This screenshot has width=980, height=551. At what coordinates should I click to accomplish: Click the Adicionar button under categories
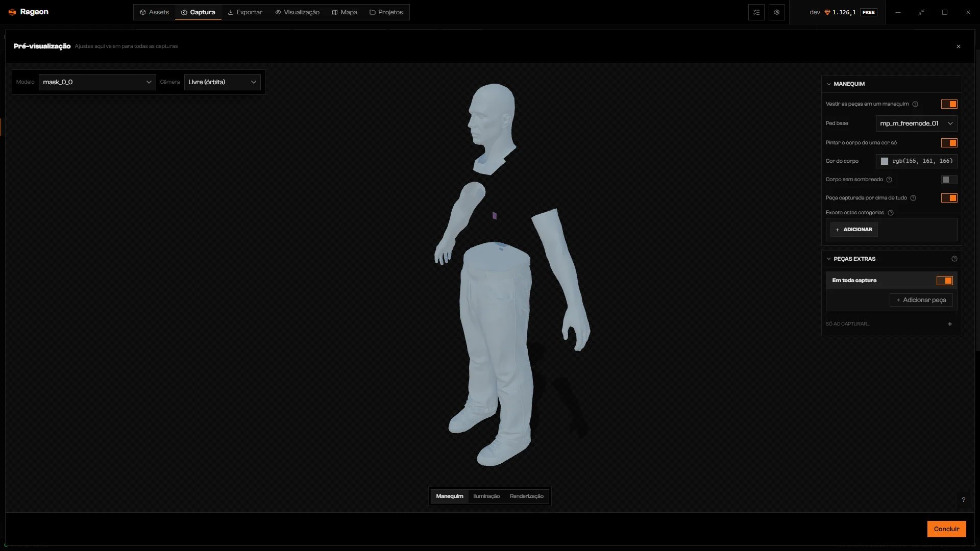(854, 230)
